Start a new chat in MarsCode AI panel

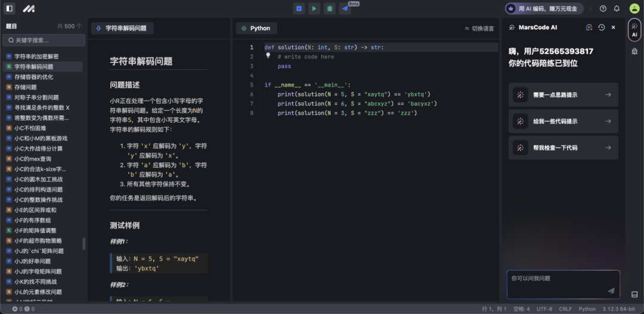point(589,27)
